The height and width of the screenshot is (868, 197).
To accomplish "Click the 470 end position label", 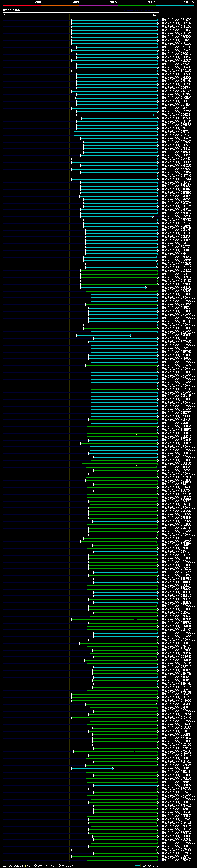I will pos(155,15).
